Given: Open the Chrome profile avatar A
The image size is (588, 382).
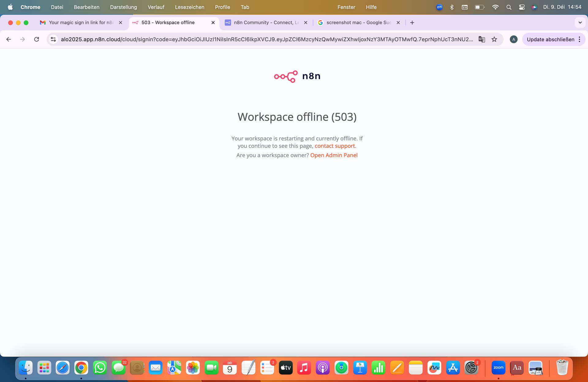Looking at the screenshot, I should pyautogui.click(x=513, y=39).
